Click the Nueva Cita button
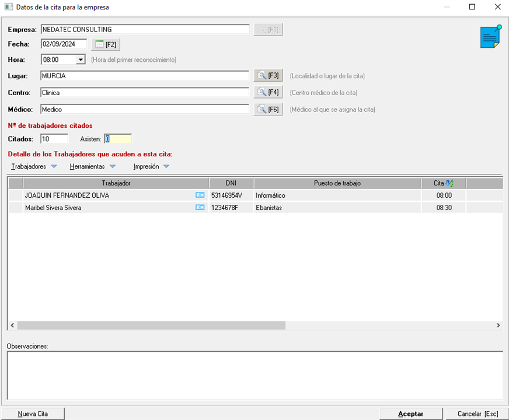Viewport: 509px width, 420px height. point(33,414)
